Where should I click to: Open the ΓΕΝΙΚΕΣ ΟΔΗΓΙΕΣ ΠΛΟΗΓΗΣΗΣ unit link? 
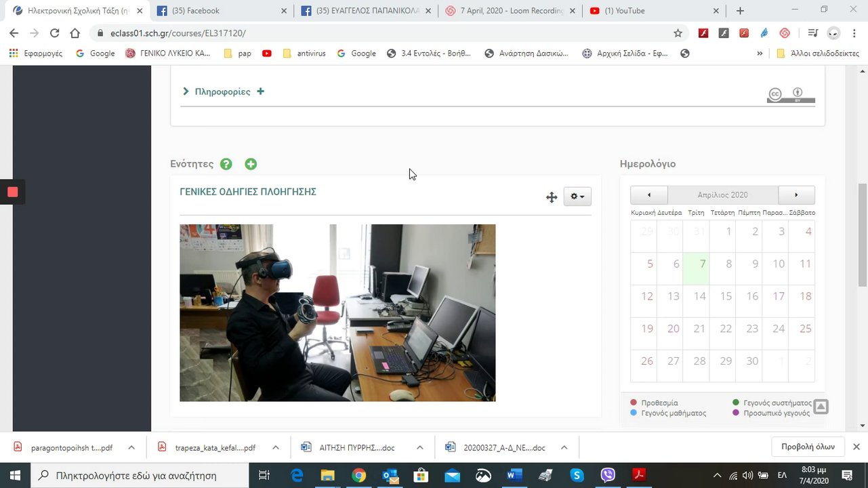(x=248, y=192)
